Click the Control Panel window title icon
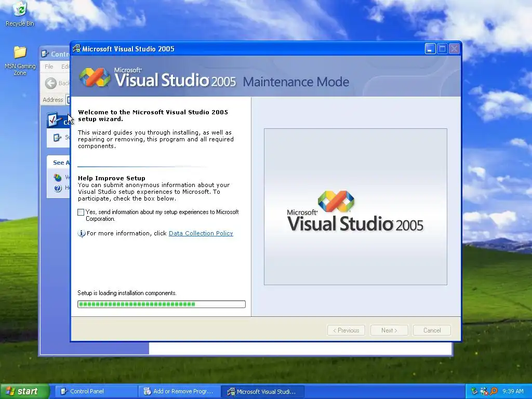Image resolution: width=532 pixels, height=399 pixels. pyautogui.click(x=45, y=54)
